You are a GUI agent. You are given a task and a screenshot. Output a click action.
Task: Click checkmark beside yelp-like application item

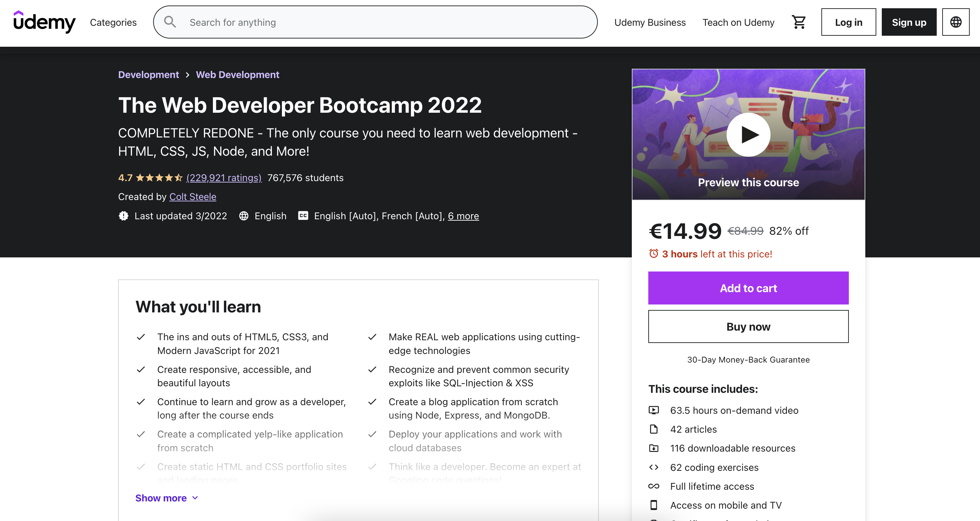141,434
